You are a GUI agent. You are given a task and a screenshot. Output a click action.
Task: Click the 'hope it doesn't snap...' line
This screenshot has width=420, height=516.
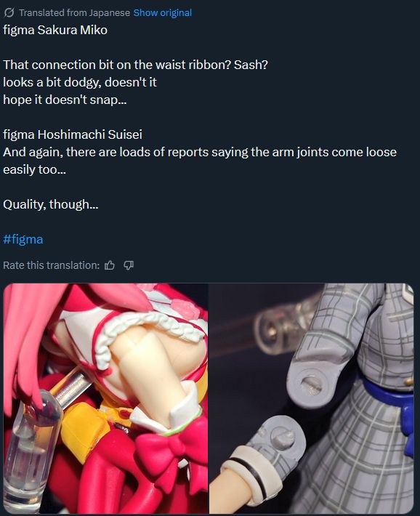coord(65,100)
